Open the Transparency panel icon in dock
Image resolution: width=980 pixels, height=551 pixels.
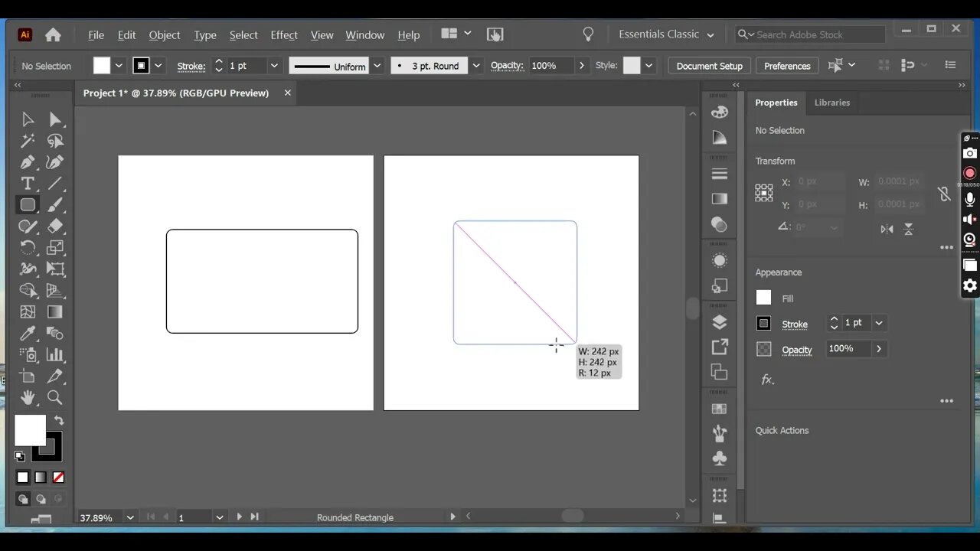point(720,224)
